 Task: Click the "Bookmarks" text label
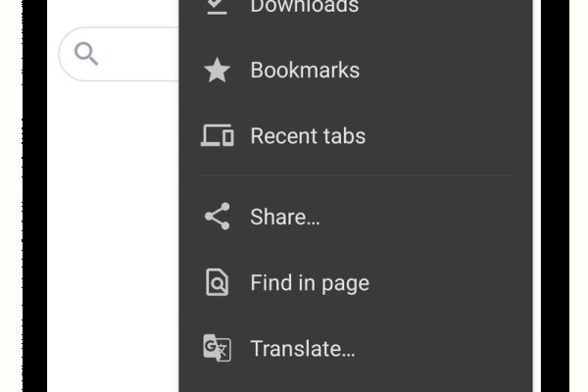305,71
